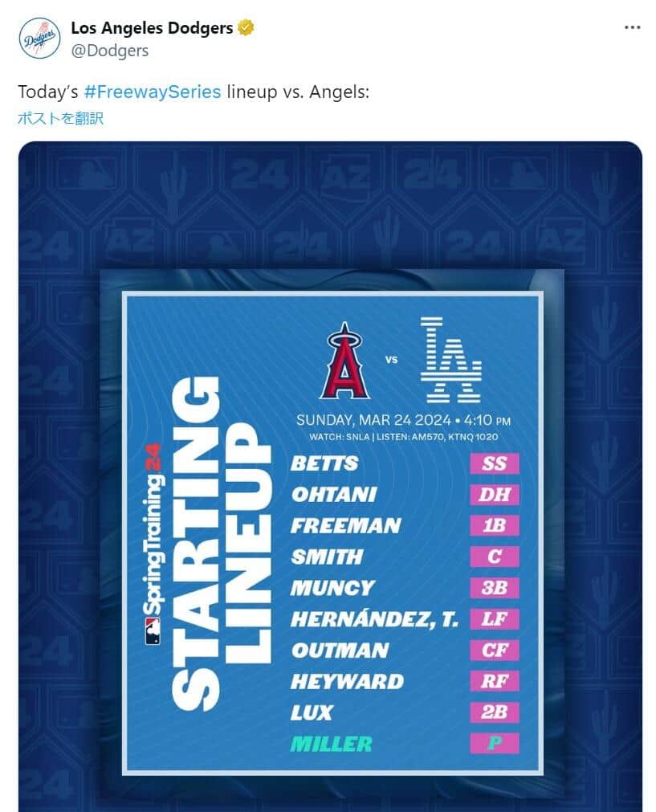
Task: Click the P position badge next to MILLER
Action: (495, 743)
